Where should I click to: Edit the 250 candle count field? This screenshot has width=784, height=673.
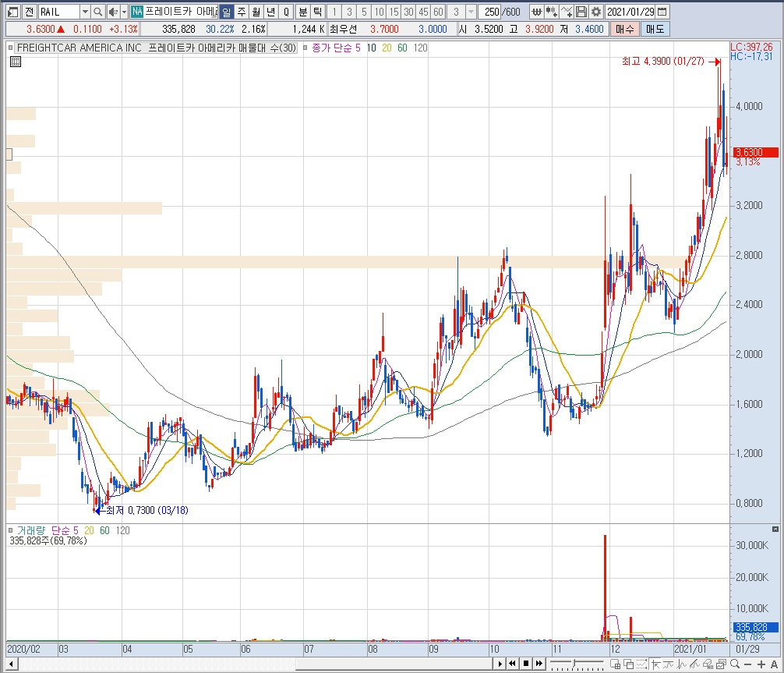point(490,12)
